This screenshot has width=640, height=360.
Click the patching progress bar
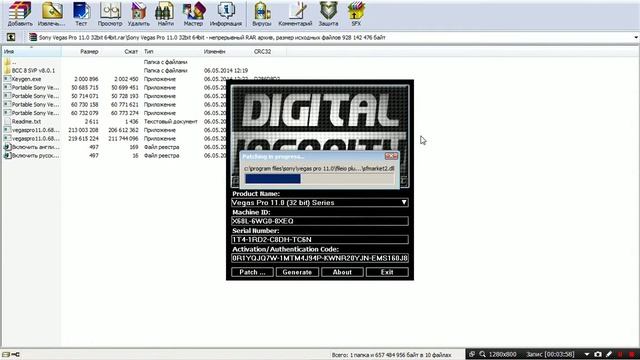[x=319, y=179]
